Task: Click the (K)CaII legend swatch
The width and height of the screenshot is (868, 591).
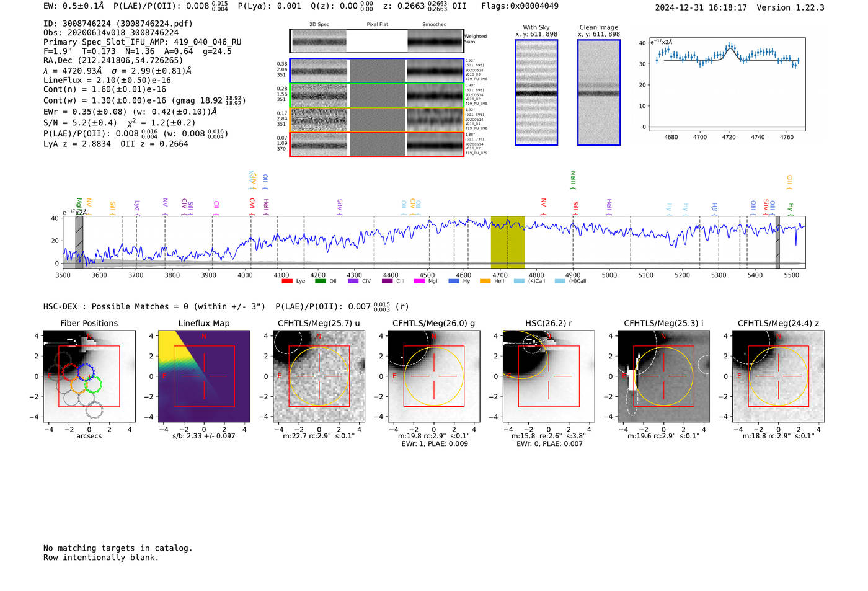Action: coord(519,281)
